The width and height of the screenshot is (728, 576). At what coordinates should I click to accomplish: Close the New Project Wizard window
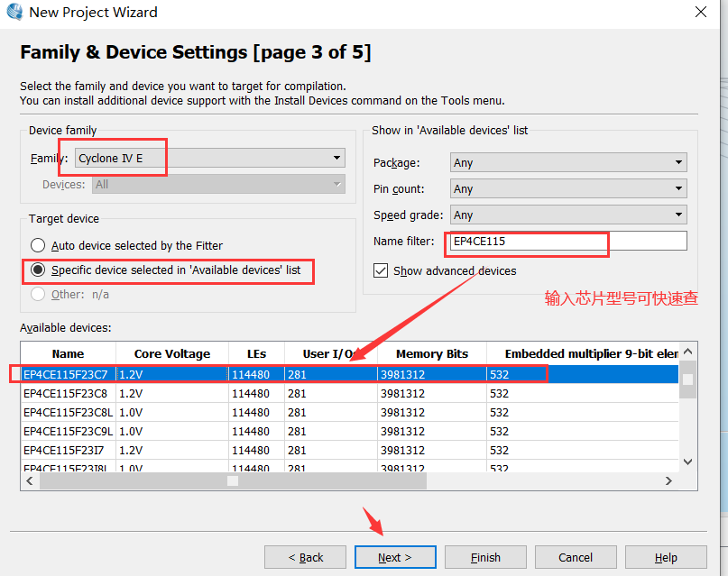(701, 12)
